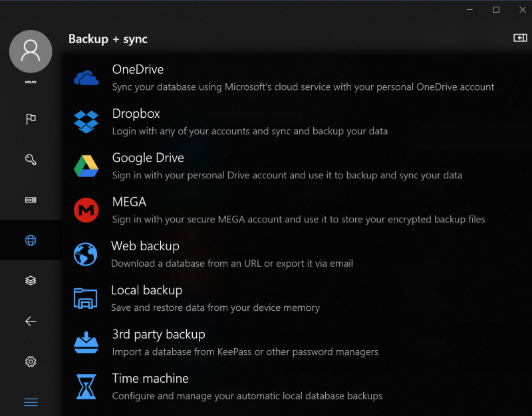
Task: Choose the OneDrive sync option
Action: click(x=297, y=78)
